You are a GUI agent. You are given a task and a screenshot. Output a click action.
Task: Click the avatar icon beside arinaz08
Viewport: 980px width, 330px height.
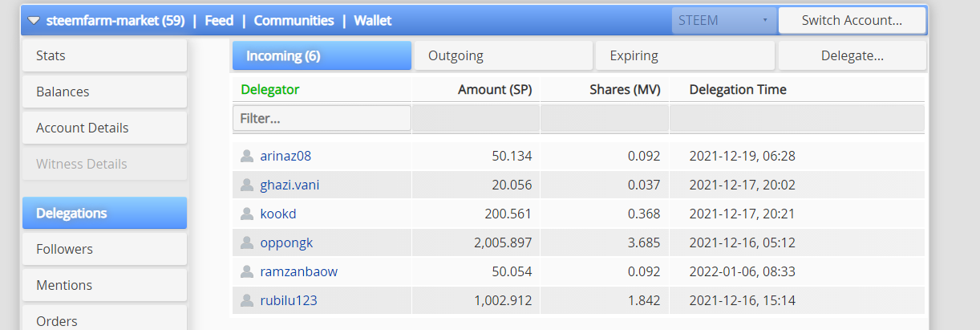click(x=247, y=156)
